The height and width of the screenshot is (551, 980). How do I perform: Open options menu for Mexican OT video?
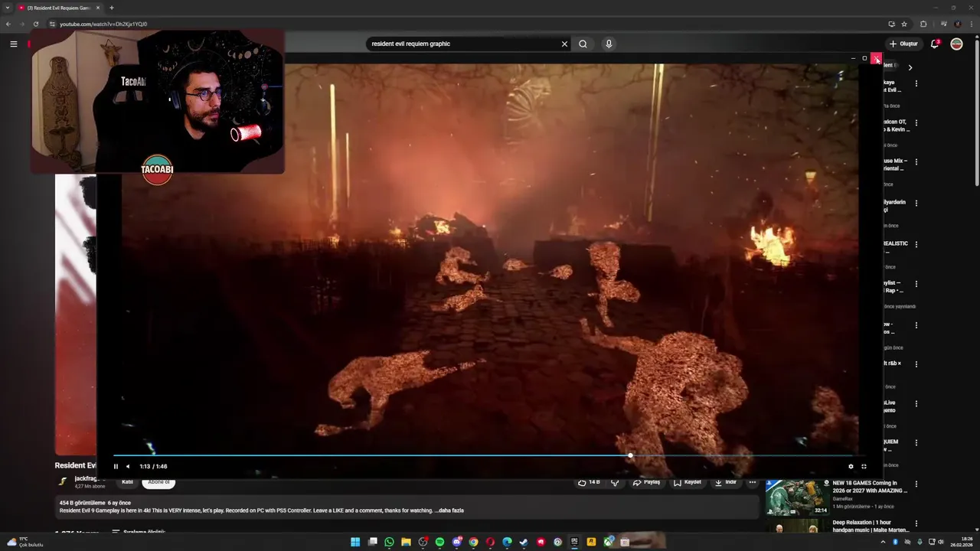click(x=916, y=122)
